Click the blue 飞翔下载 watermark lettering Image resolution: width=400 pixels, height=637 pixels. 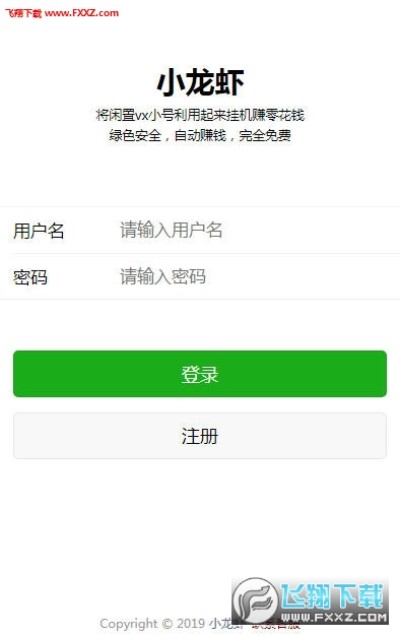coord(332,596)
